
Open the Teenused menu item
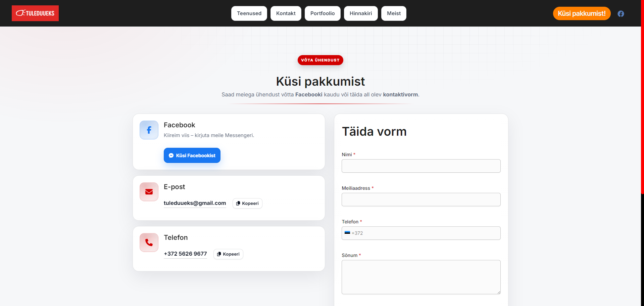pyautogui.click(x=249, y=13)
